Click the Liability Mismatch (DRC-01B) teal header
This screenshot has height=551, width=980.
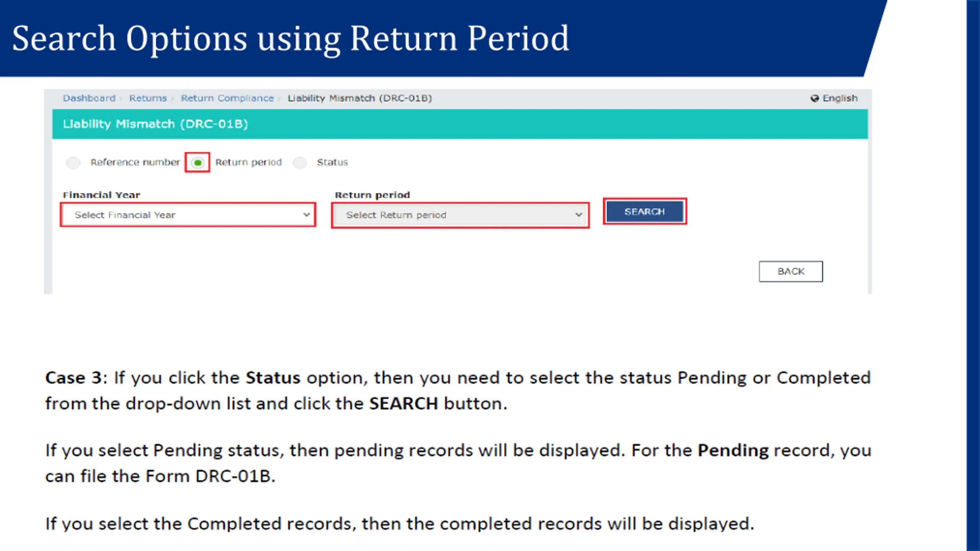(460, 124)
